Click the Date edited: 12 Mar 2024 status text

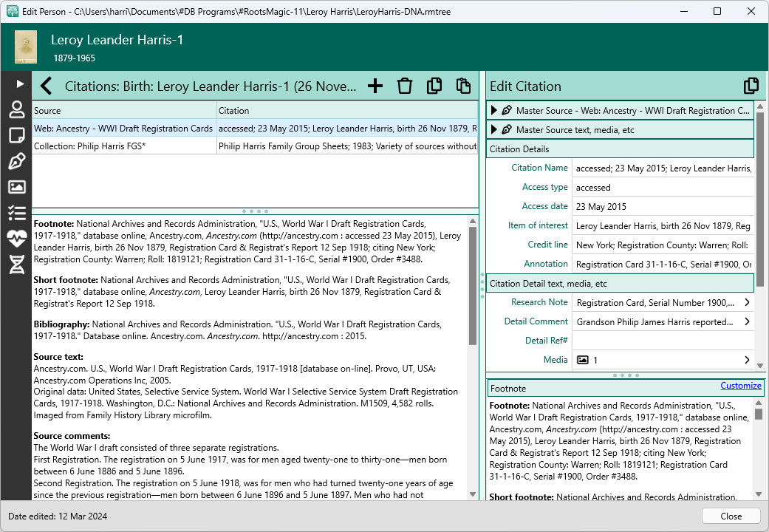[58, 516]
